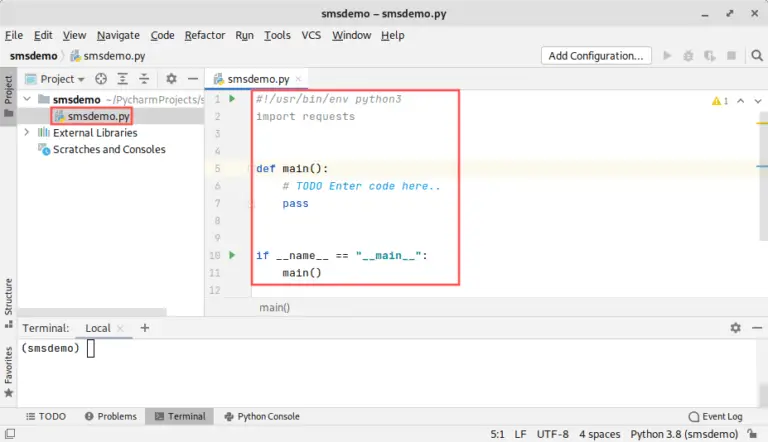Open Search Everywhere magnifier icon
Viewport: 768px width, 442px height.
tap(757, 56)
